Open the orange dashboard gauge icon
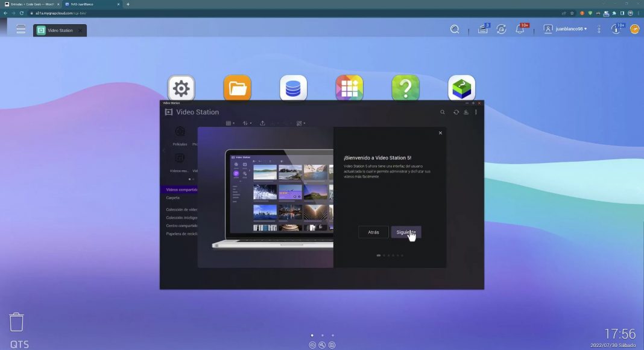Viewport: 644px width, 350px height. coord(634,29)
